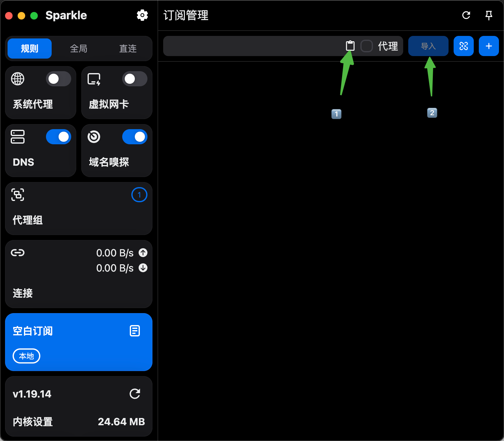Open settings with the gear icon
This screenshot has height=441, width=504.
[x=142, y=15]
